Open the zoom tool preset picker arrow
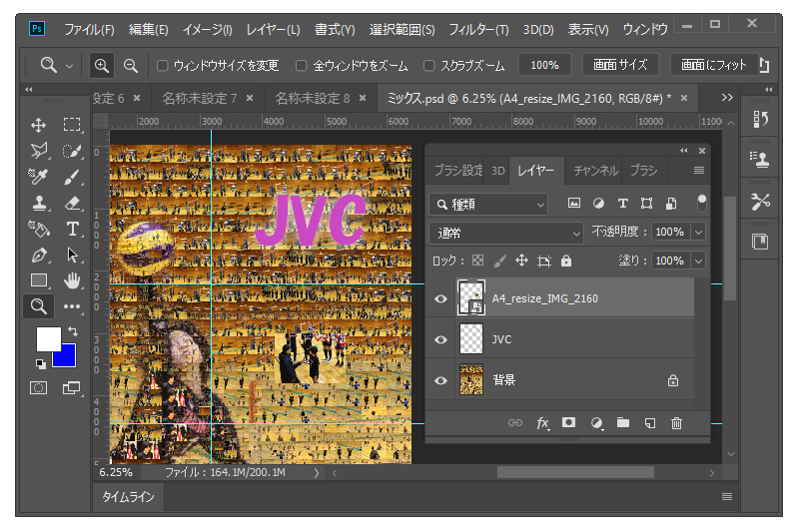799x532 pixels. coord(69,66)
